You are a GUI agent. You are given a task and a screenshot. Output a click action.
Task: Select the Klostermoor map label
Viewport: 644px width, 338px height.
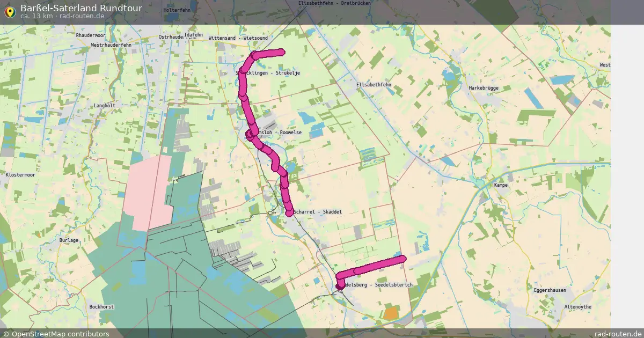(20, 175)
